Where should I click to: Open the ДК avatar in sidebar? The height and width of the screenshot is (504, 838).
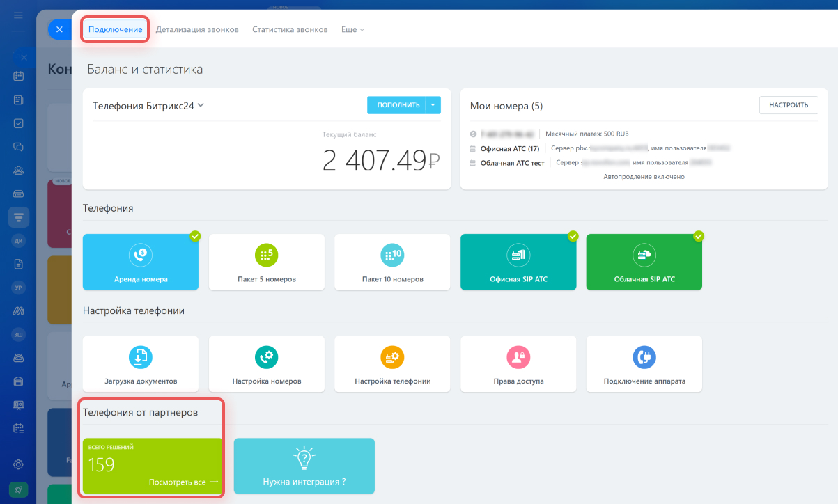(x=19, y=241)
